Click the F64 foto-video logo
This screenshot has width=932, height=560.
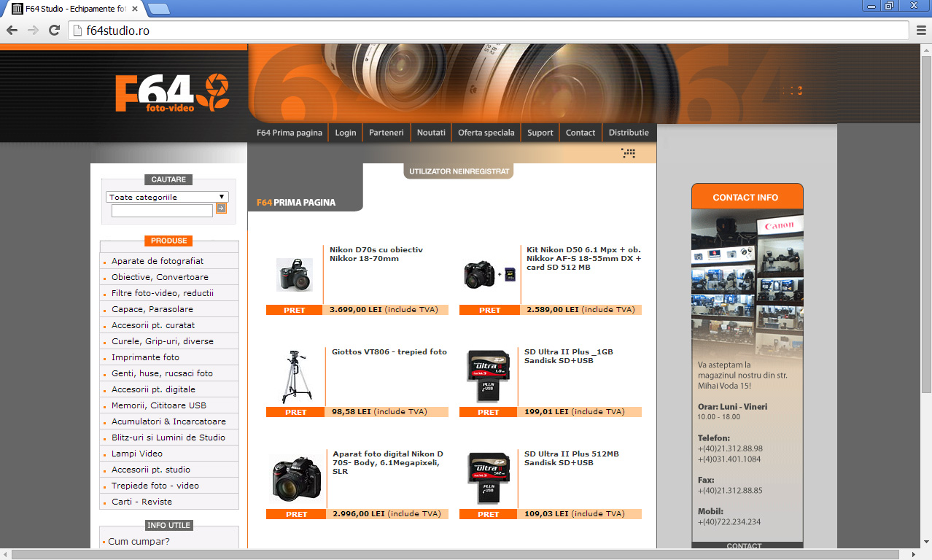click(172, 93)
